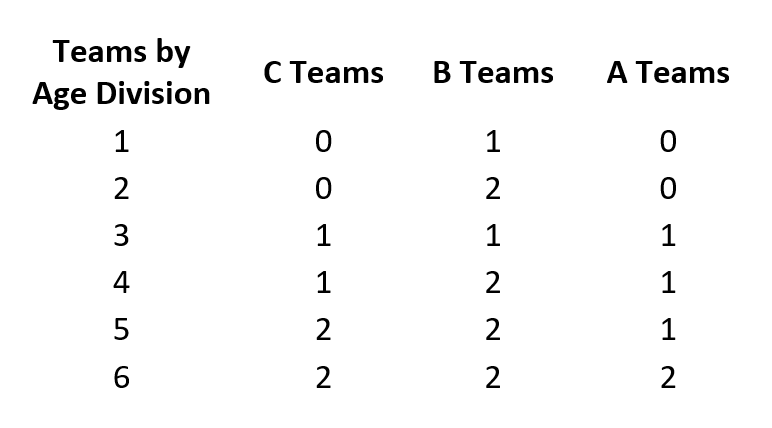The height and width of the screenshot is (428, 772).
Task: Select B Teams value for division 3
Action: 493,235
